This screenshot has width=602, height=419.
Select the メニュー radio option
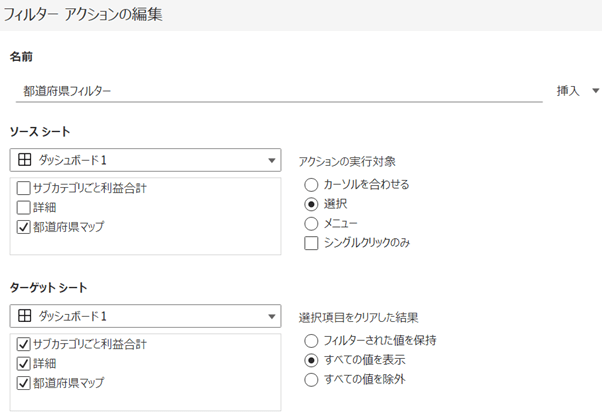311,224
